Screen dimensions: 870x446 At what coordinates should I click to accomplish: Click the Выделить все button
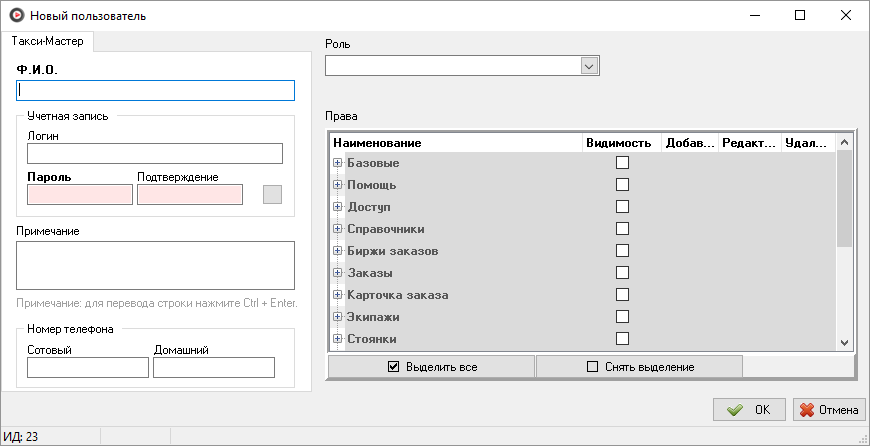tap(432, 367)
